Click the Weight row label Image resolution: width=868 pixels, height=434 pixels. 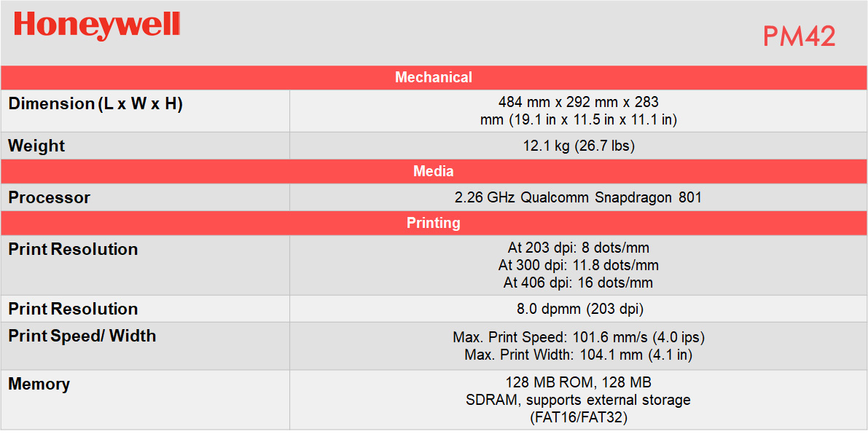[36, 146]
